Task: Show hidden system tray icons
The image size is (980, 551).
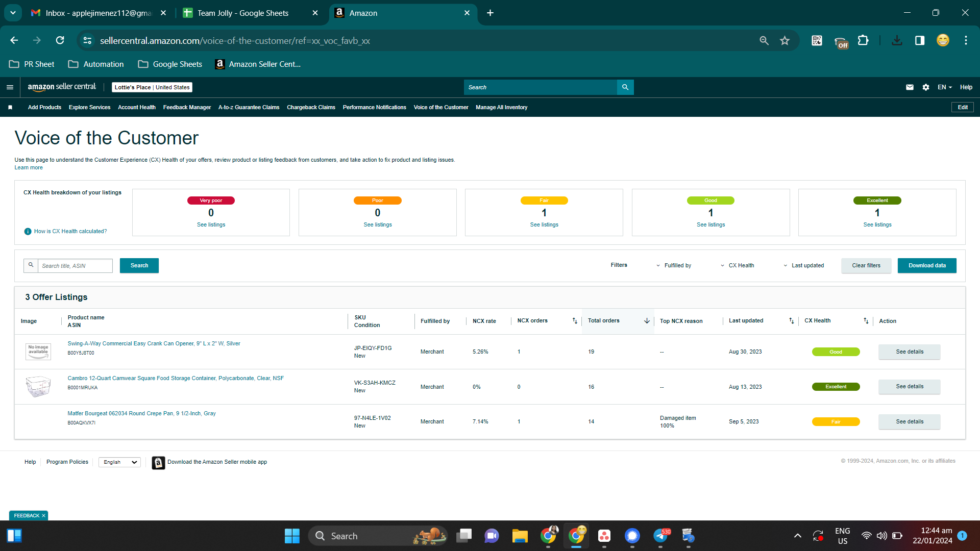Action: click(797, 536)
